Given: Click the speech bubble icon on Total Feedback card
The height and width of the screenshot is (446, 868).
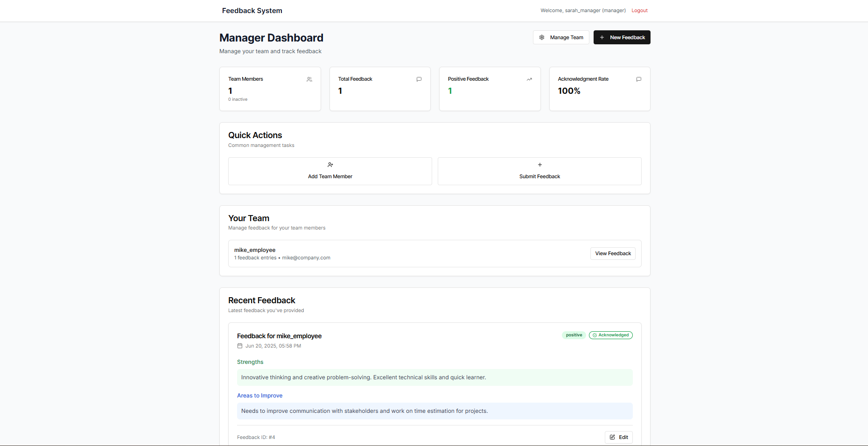Looking at the screenshot, I should point(419,79).
